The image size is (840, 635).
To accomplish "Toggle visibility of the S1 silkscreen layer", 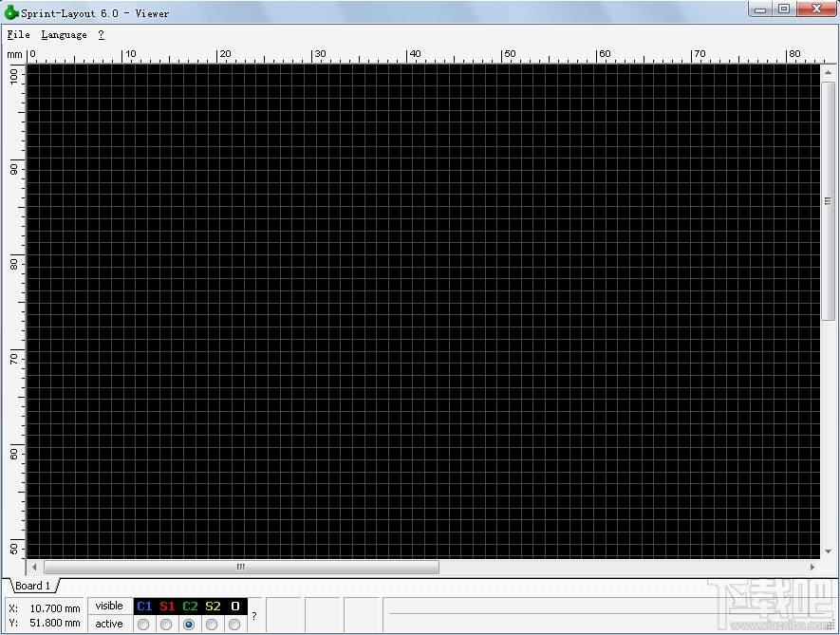I will click(166, 606).
